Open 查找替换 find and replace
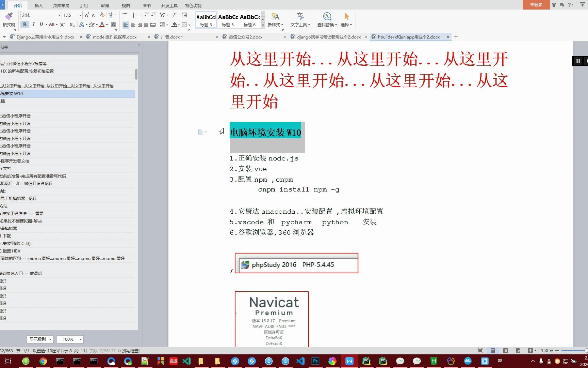The image size is (588, 368). click(327, 20)
